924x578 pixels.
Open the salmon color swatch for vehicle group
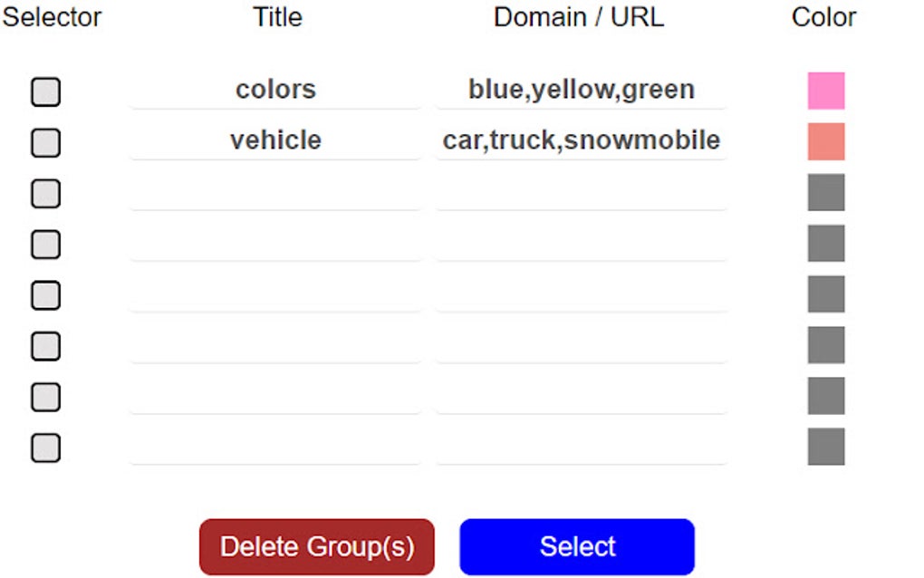824,141
